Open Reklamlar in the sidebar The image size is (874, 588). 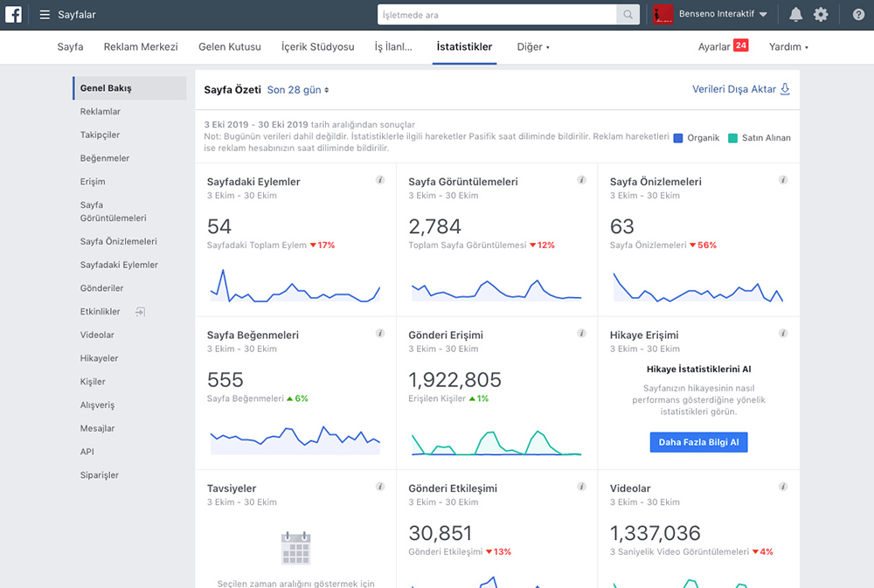[x=101, y=112]
